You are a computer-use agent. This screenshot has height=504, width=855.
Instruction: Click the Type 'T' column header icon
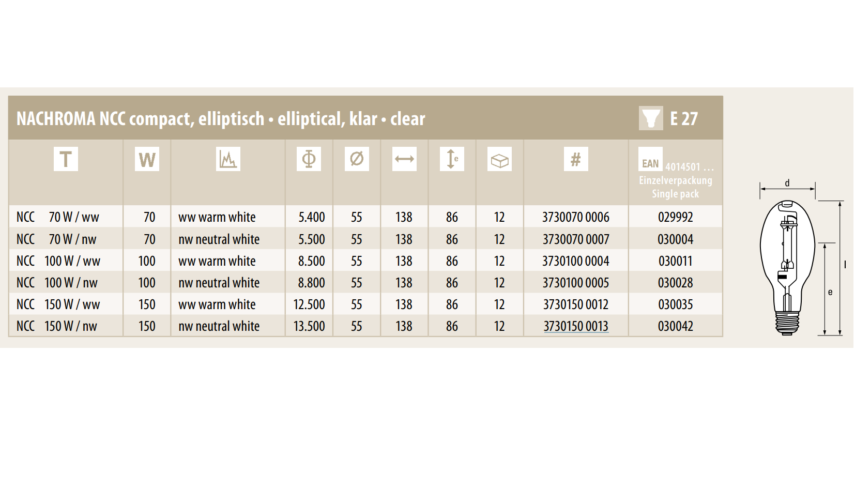[x=66, y=159]
